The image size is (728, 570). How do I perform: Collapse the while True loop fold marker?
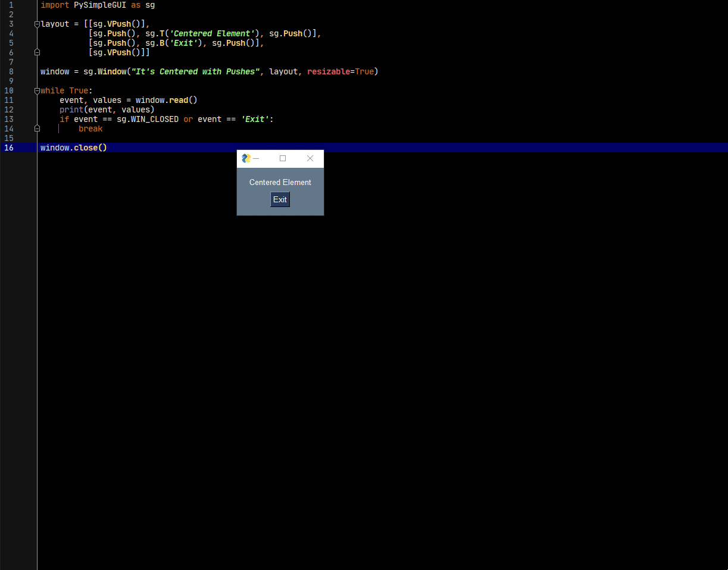[x=37, y=90]
